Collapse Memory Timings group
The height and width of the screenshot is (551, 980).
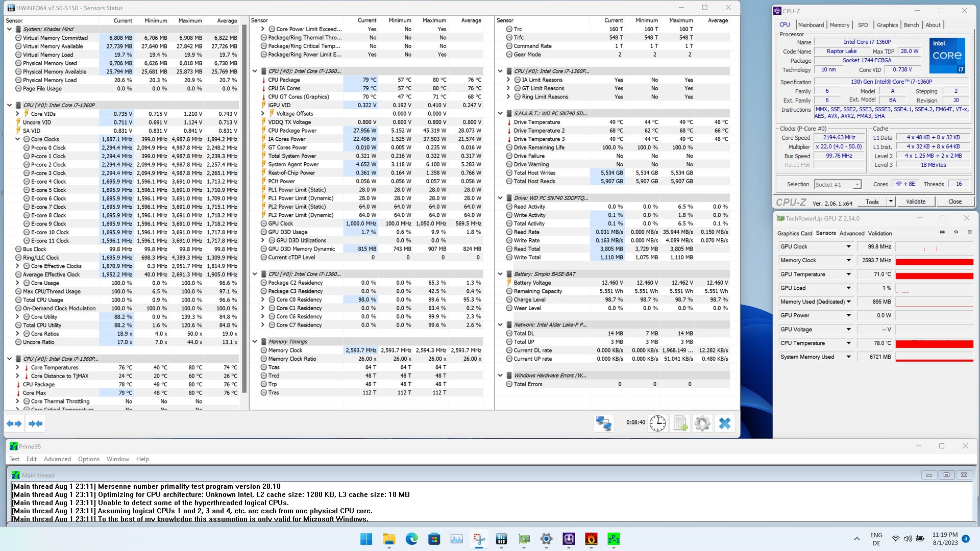(255, 342)
